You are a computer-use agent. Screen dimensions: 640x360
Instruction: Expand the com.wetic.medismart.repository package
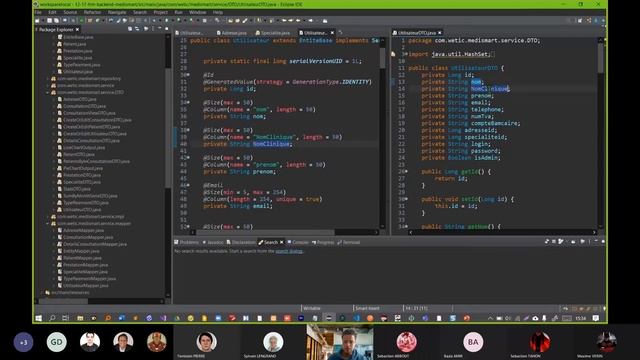48,78
